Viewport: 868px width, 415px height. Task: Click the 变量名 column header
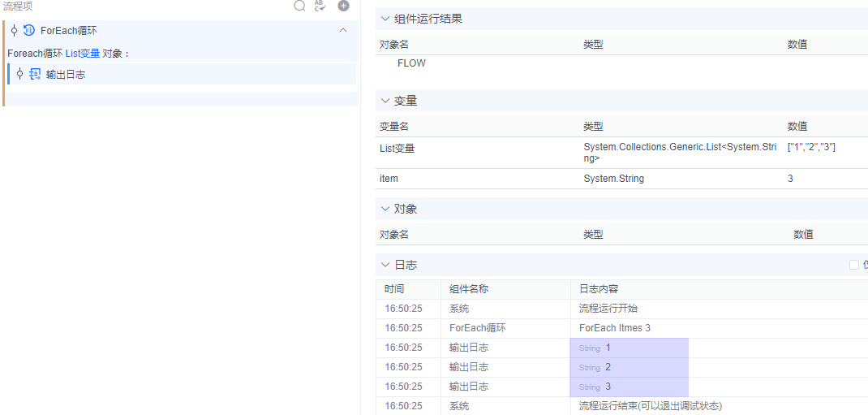[394, 127]
